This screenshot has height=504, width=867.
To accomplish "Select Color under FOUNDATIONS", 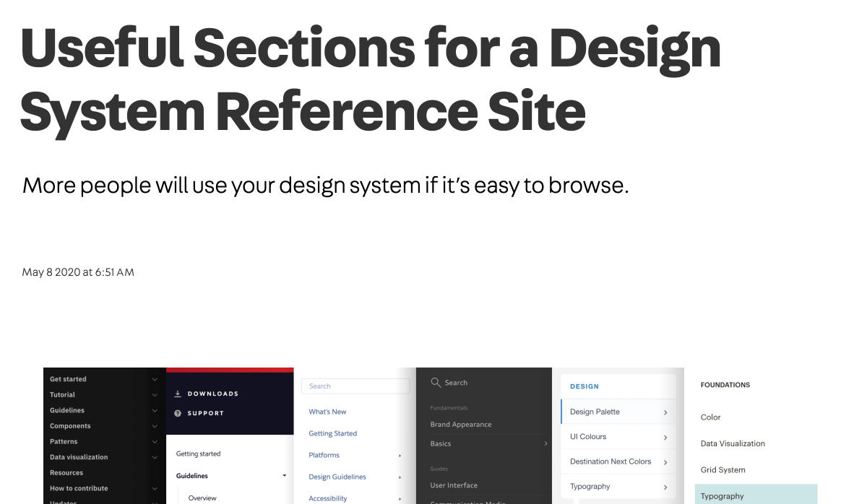I will coord(711,417).
